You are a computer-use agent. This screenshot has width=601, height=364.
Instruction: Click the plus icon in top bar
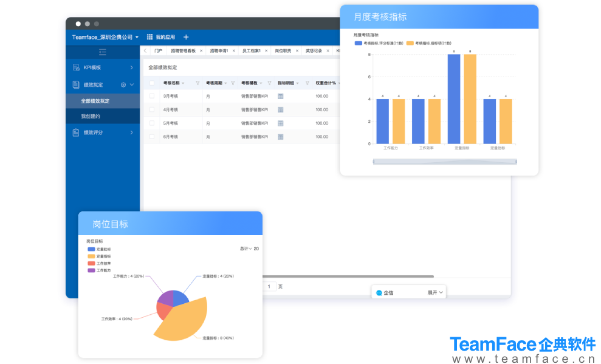tap(186, 37)
